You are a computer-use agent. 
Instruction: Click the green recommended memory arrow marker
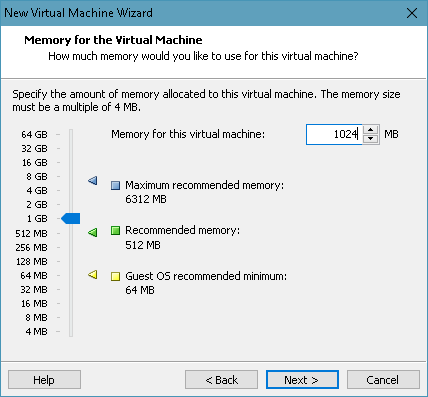[x=93, y=232]
